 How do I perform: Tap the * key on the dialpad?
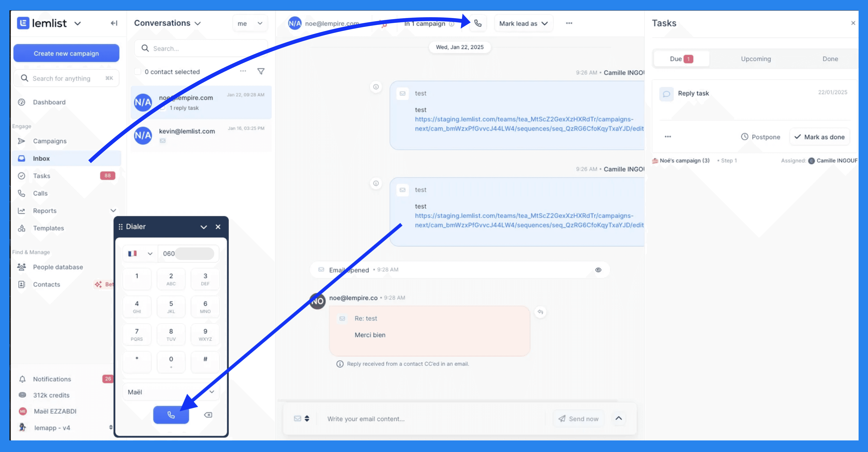(x=137, y=362)
